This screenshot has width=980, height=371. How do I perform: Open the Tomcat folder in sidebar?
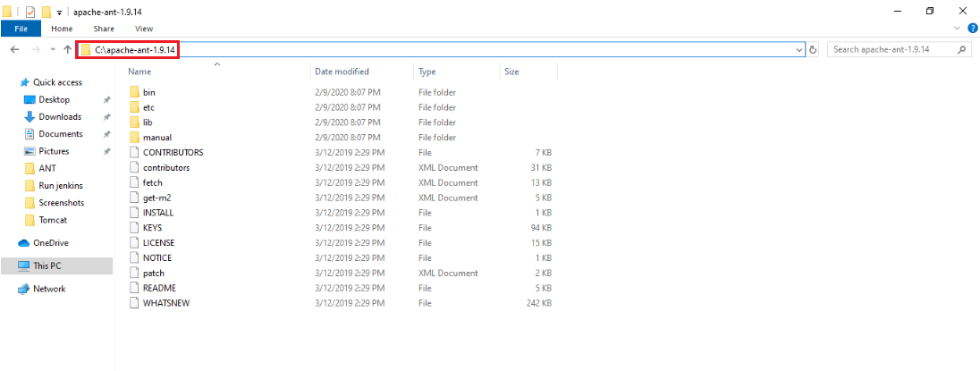click(53, 220)
